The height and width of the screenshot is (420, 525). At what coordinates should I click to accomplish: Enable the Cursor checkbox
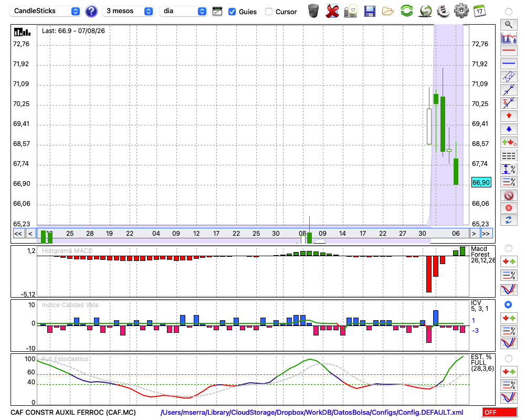268,12
